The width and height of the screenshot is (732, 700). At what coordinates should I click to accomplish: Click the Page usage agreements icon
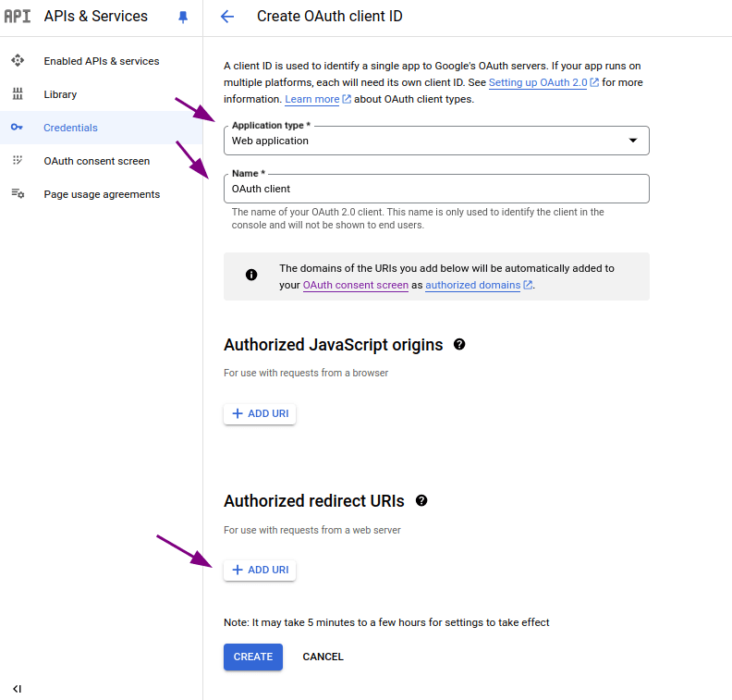click(17, 194)
